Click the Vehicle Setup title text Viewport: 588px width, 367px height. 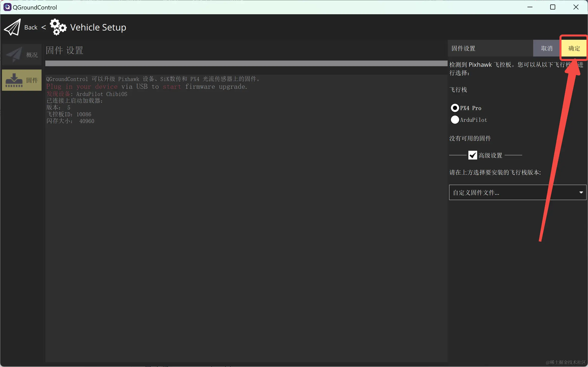point(98,27)
